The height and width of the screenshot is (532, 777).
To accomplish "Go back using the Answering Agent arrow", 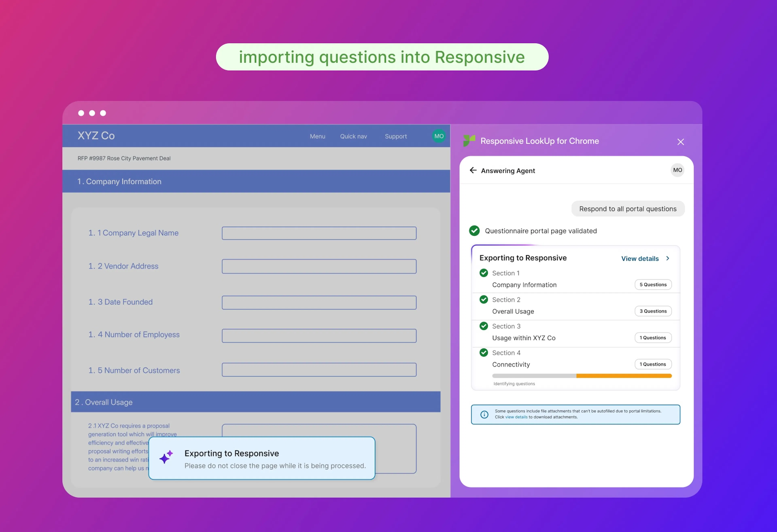I will coord(473,170).
